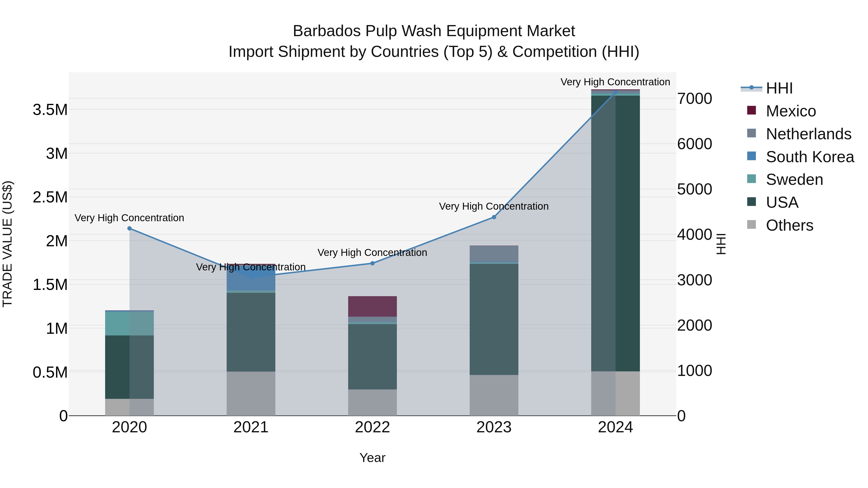Click the 2.5M left axis tick
868x488 pixels.
pos(50,197)
